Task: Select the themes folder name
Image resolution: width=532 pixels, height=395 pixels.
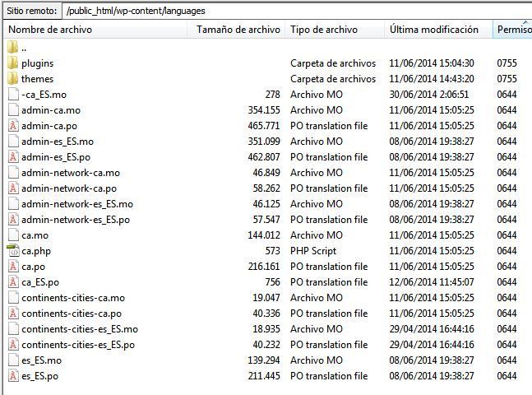Action: tap(37, 79)
